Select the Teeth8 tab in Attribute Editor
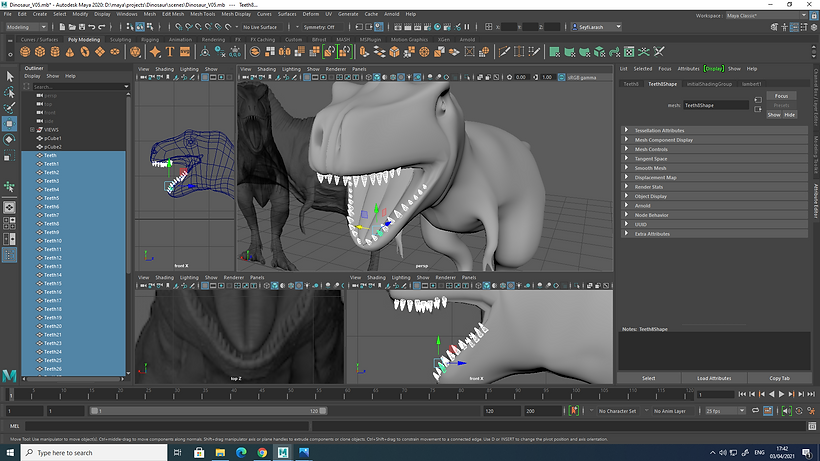The height and width of the screenshot is (461, 820). 631,84
